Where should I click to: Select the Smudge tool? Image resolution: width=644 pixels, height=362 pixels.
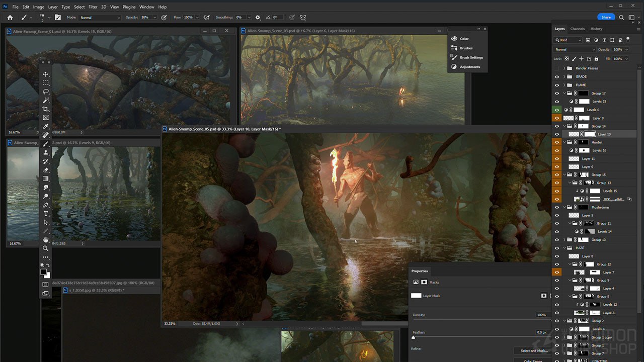click(46, 188)
